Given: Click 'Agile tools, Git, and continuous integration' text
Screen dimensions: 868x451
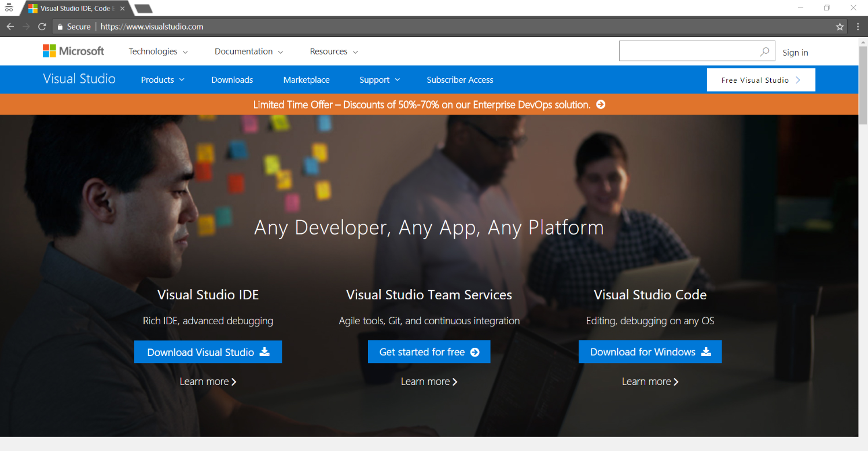Looking at the screenshot, I should click(x=429, y=321).
